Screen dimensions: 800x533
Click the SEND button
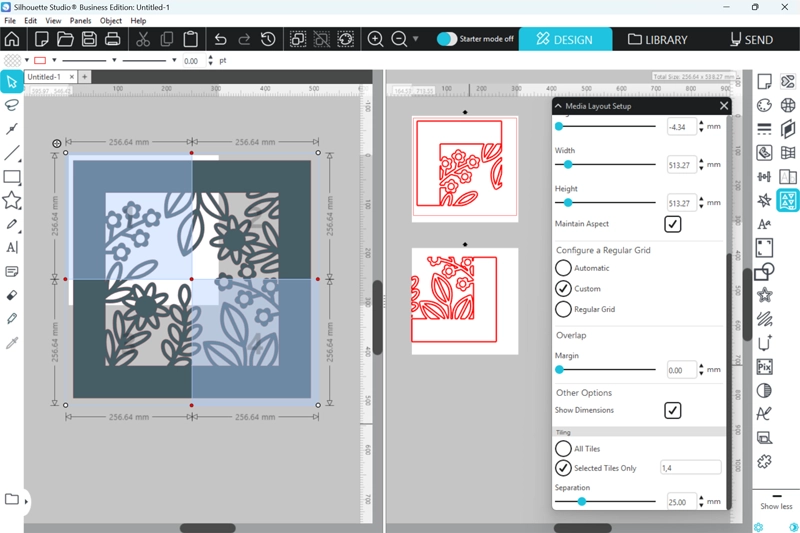751,40
